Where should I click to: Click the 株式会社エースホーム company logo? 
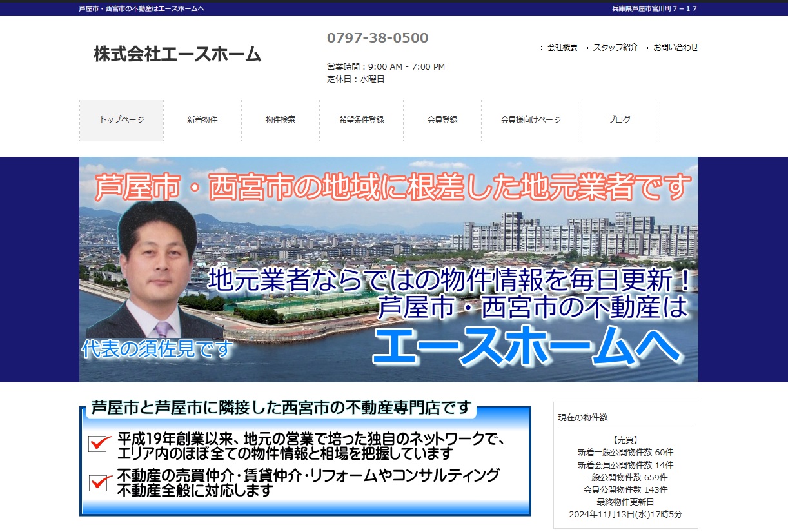177,54
